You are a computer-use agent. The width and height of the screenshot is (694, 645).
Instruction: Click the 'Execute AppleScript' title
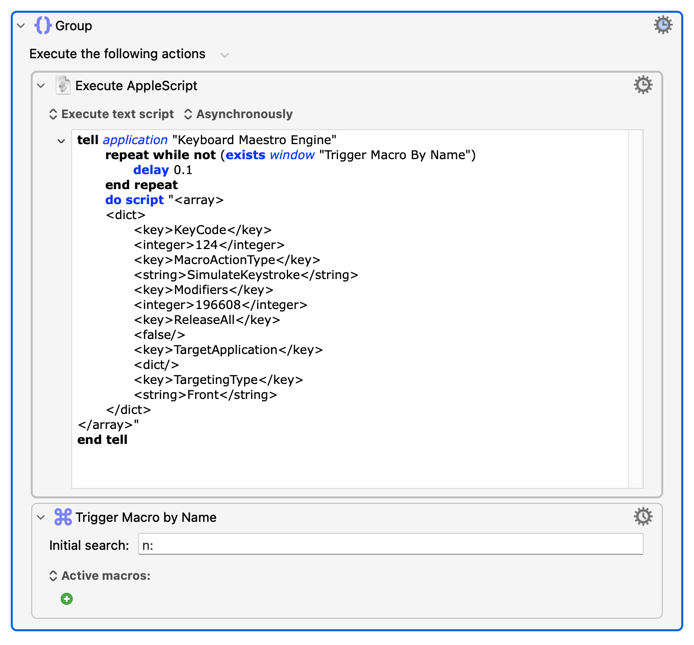136,85
